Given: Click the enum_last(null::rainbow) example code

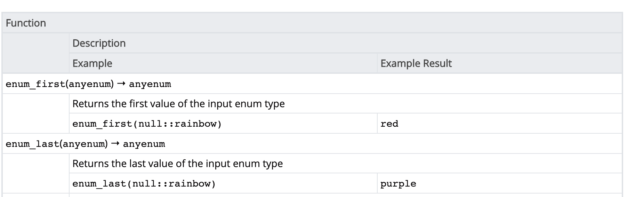Looking at the screenshot, I should tap(144, 184).
